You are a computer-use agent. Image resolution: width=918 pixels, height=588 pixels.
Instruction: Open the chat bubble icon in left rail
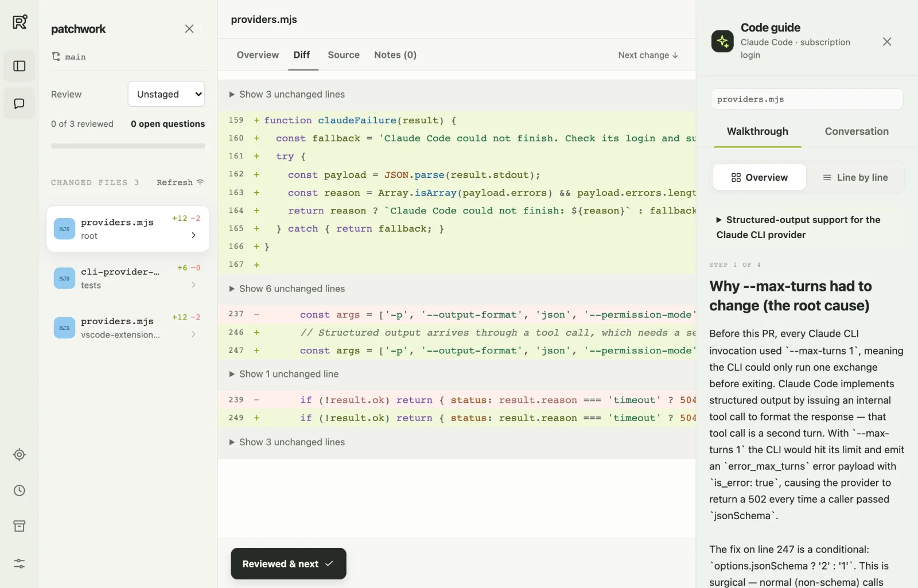20,104
